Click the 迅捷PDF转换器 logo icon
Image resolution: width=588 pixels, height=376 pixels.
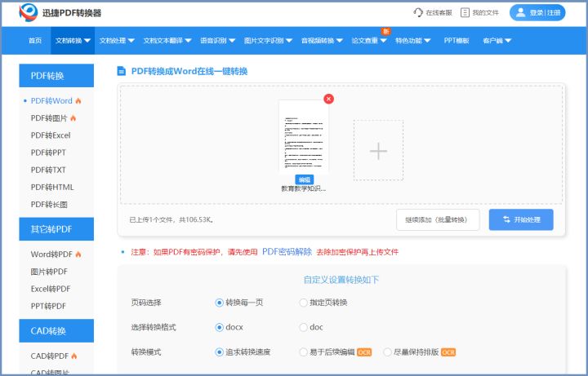[x=29, y=13]
